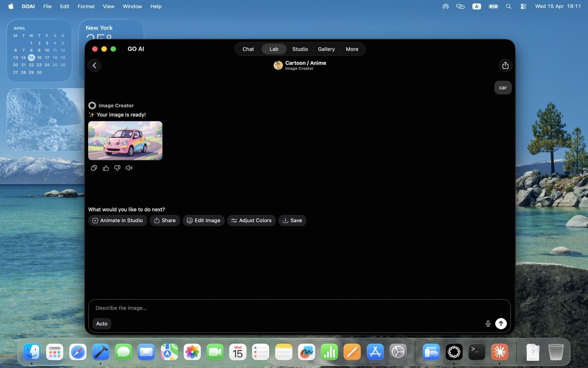Switch to the Studio tab
Screen dimensions: 588x368
coord(300,49)
